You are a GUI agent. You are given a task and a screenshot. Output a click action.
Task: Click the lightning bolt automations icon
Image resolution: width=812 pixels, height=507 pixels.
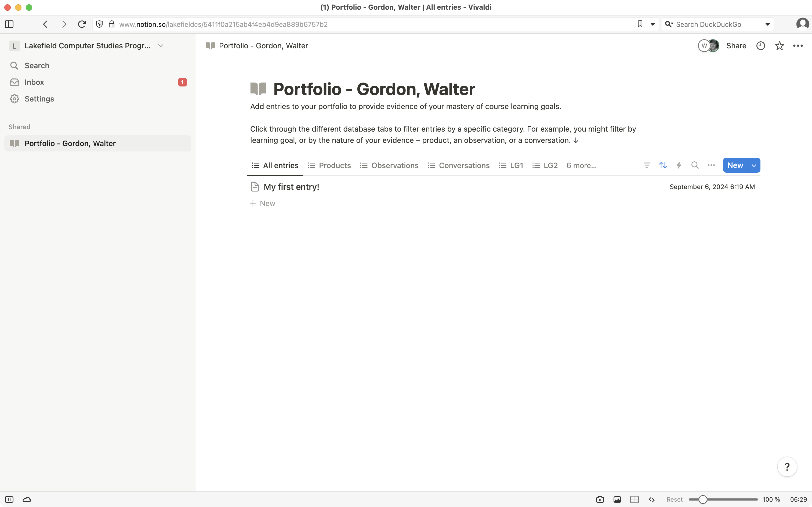coord(679,165)
